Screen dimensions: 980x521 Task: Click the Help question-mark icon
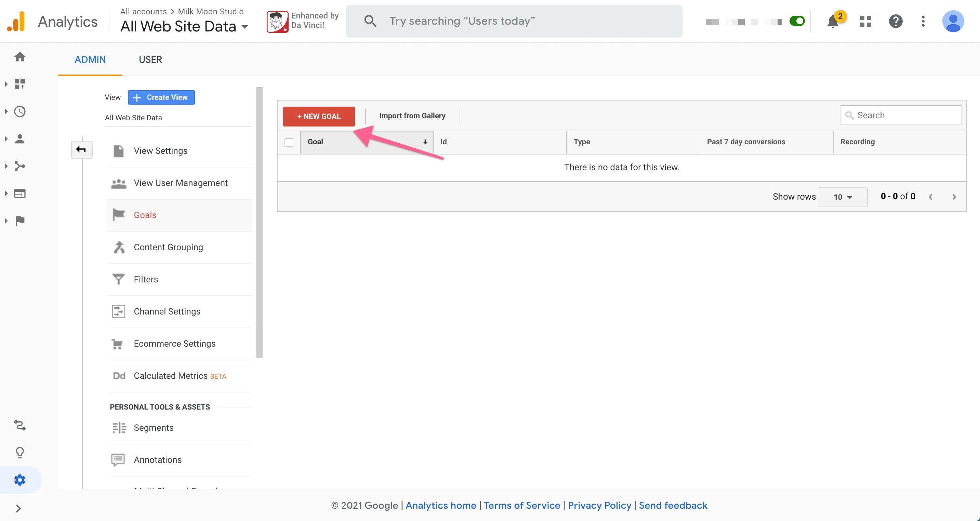[896, 22]
